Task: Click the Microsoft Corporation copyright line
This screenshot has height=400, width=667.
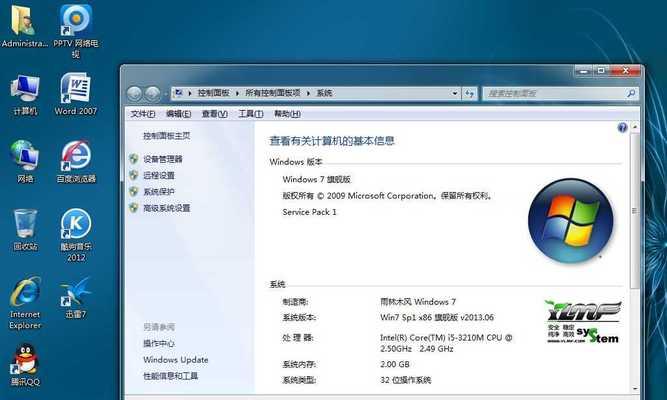Action: (x=388, y=196)
